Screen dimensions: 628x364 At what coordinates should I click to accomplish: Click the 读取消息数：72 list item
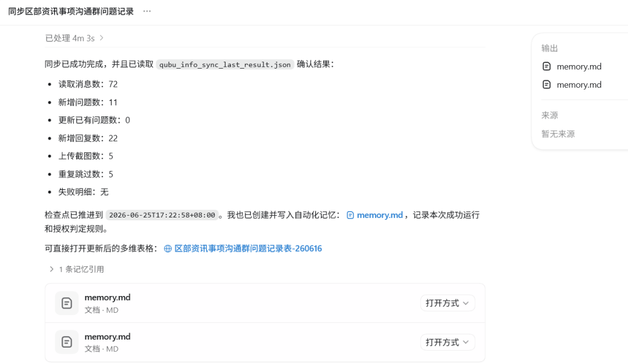88,84
